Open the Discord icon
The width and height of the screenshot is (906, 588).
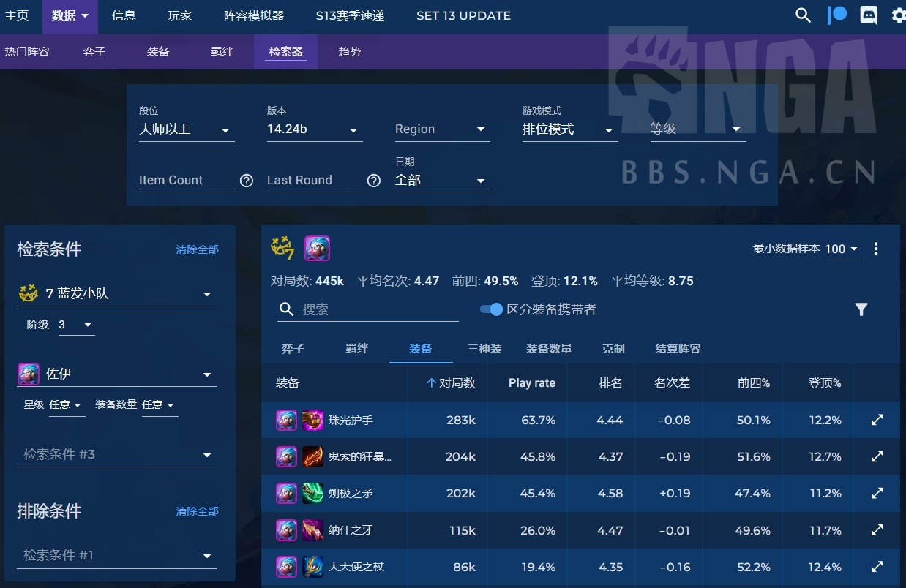point(869,15)
